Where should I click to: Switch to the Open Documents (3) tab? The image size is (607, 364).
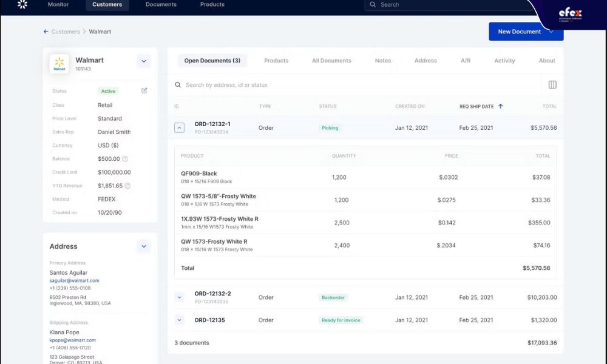click(x=212, y=61)
